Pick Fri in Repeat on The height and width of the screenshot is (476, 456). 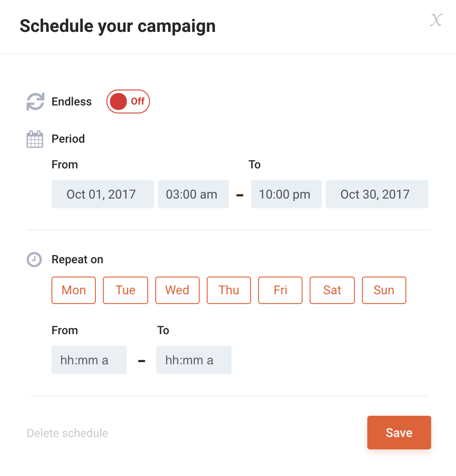tap(280, 290)
